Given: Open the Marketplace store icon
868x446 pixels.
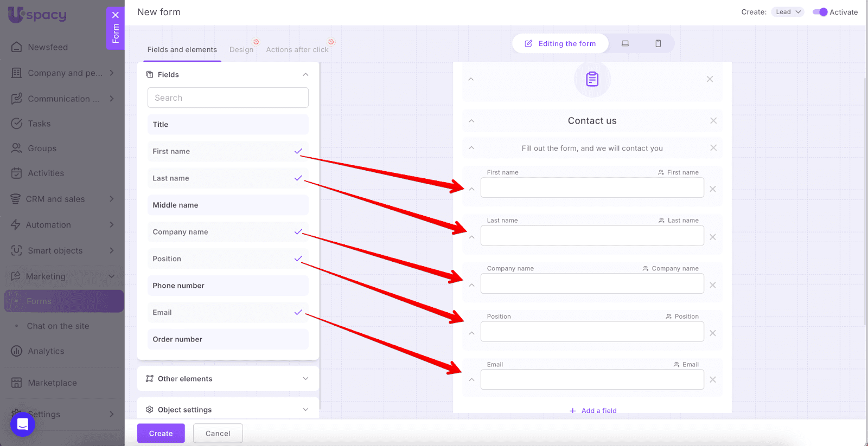Looking at the screenshot, I should pos(17,383).
